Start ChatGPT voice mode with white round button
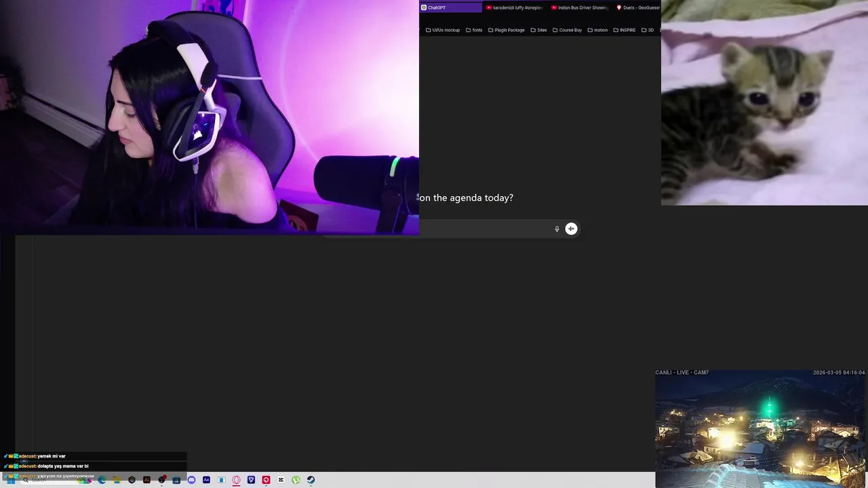Screen dimensions: 868x488 coord(571,229)
